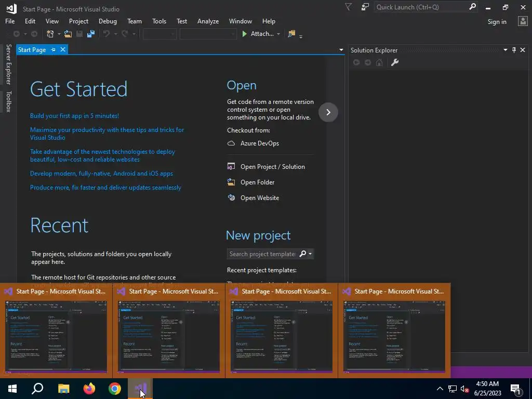This screenshot has height=399, width=532.
Task: Open 'Develop modern, fully-native' apps link
Action: tap(101, 174)
